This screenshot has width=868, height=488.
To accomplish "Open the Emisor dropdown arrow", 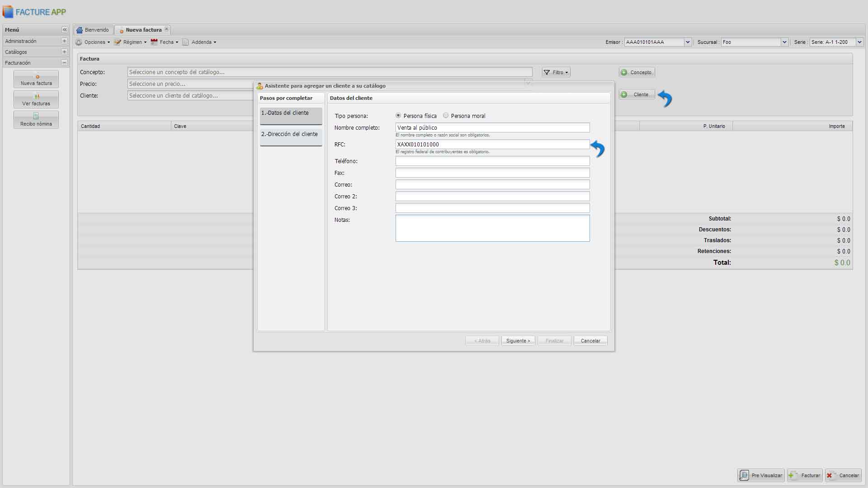I will 688,42.
